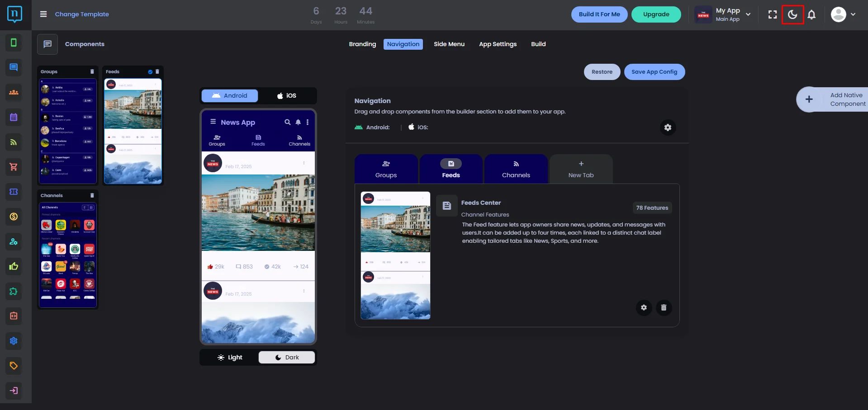
Task: Click the Feeds Center preview thumbnail
Action: (x=395, y=255)
